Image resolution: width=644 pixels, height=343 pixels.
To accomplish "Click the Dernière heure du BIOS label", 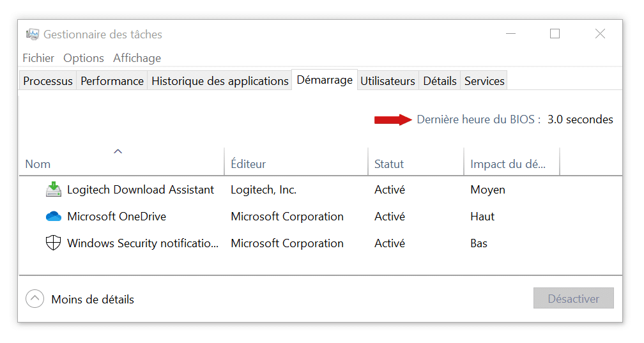I will coord(479,119).
